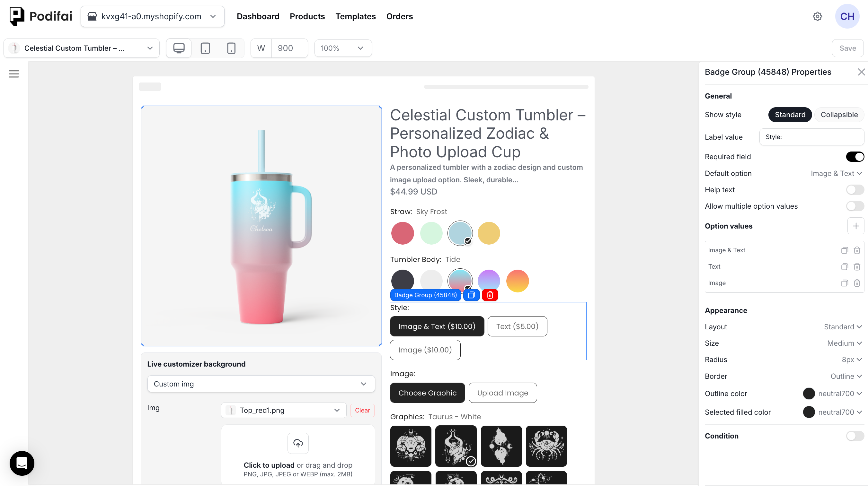868x486 pixels.
Task: Select the Cancer crab graphic
Action: pyautogui.click(x=546, y=446)
